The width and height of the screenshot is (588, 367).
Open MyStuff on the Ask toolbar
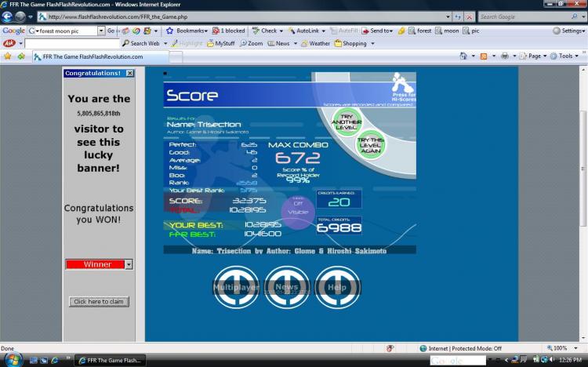[221, 44]
